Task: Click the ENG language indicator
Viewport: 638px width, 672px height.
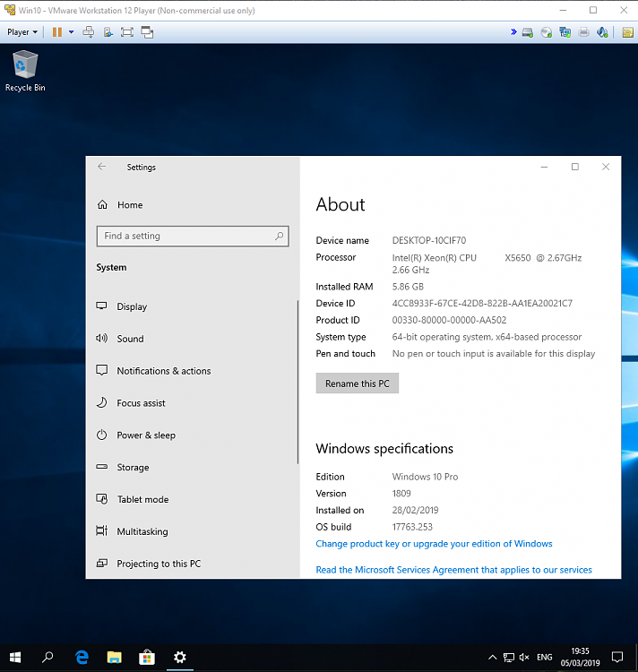Action: (x=545, y=657)
